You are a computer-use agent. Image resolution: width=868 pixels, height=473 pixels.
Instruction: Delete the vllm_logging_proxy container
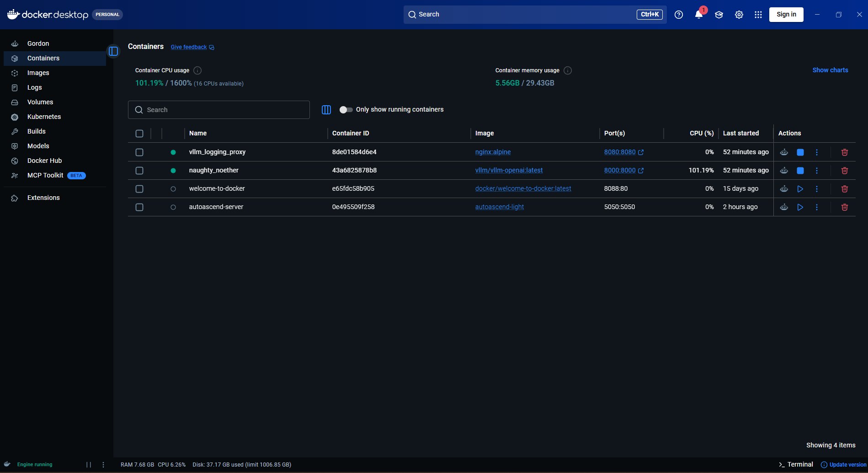pyautogui.click(x=845, y=152)
